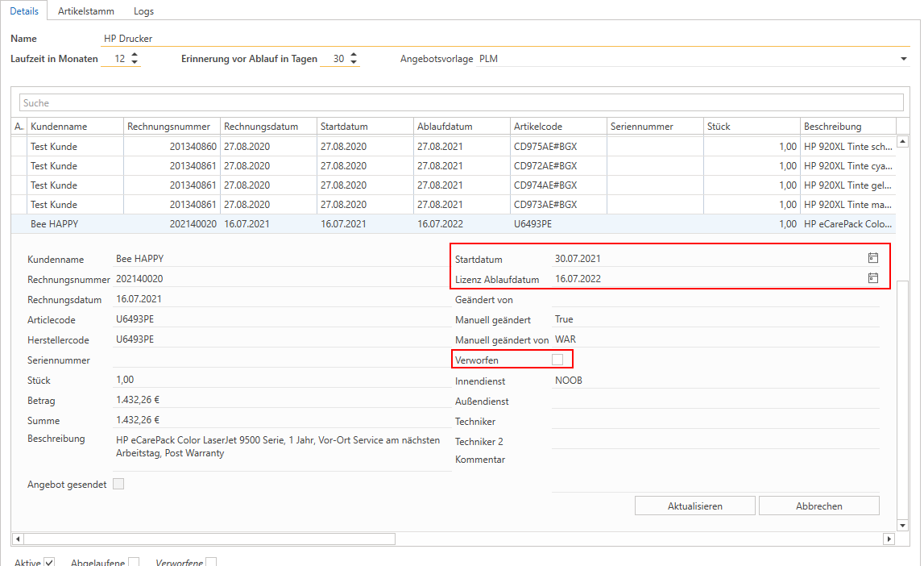Toggle the Verworfen checkbox in details
The width and height of the screenshot is (924, 566).
click(x=557, y=360)
